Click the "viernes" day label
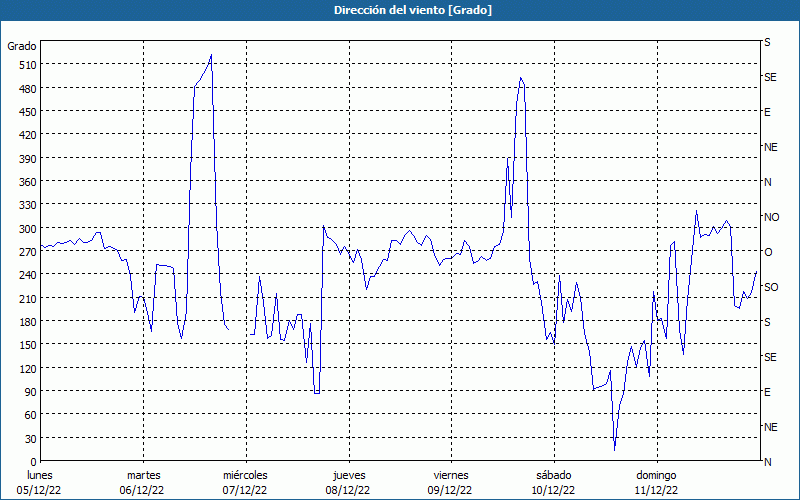Screen dimensions: 800x500 pyautogui.click(x=451, y=475)
